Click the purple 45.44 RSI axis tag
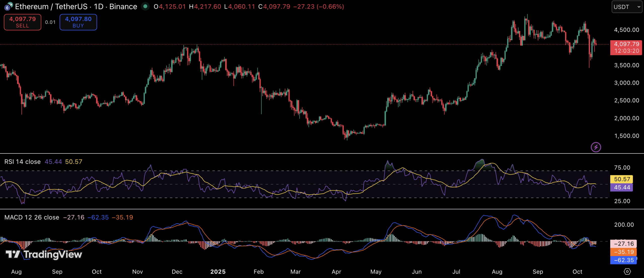 coord(622,187)
